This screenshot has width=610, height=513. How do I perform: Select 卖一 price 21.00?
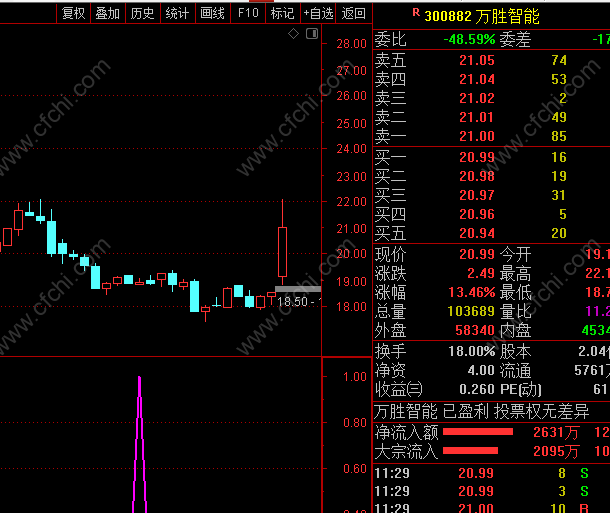(x=477, y=136)
